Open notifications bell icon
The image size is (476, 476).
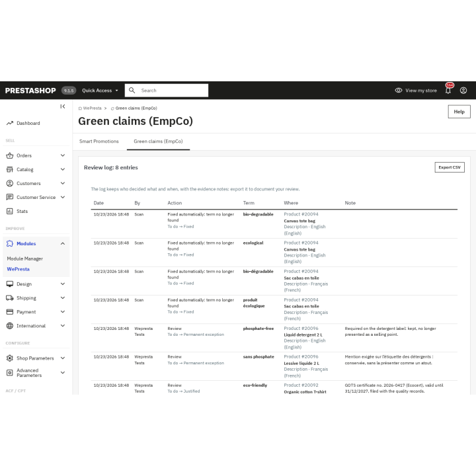coord(448,91)
